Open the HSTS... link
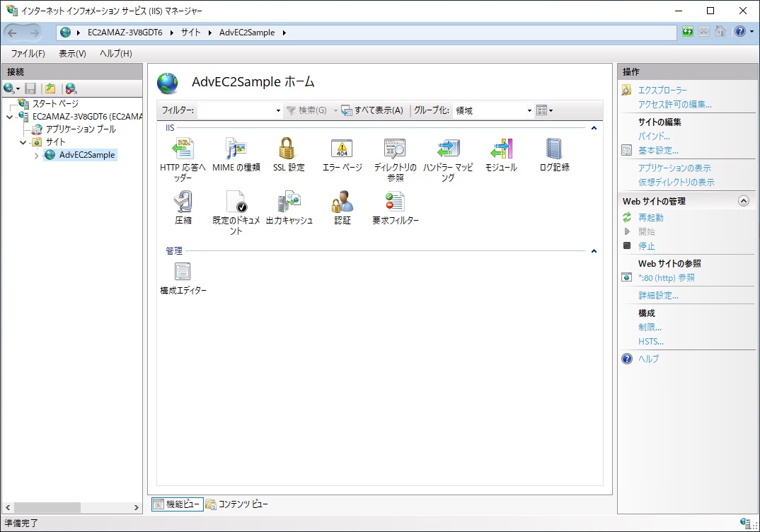This screenshot has height=532, width=760. coord(650,342)
